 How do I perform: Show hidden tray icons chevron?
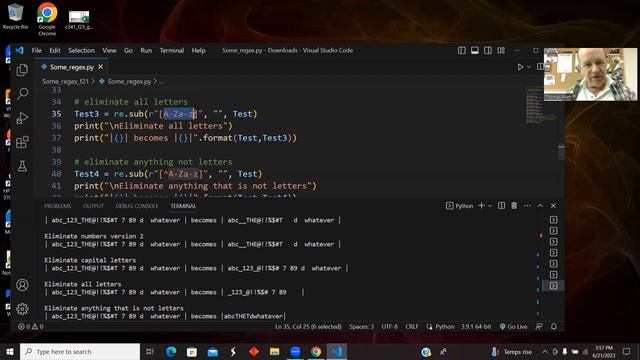[545, 351]
